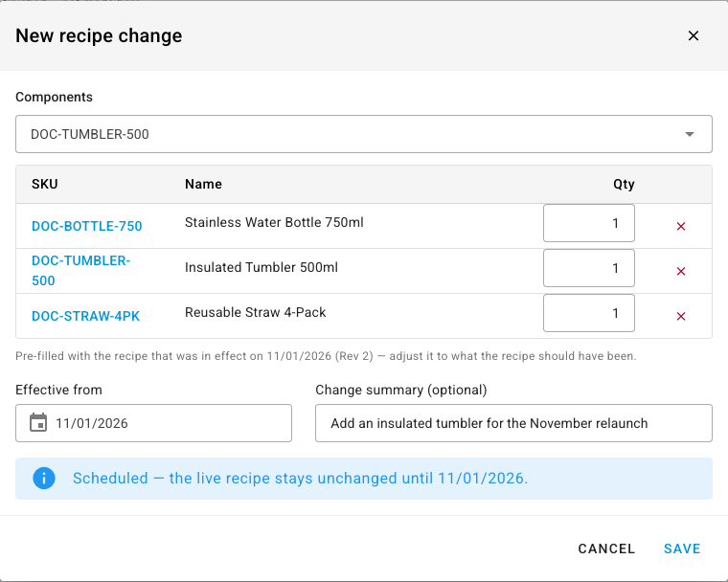Remove the DOC-BOTTLE-750 component row
This screenshot has height=582, width=728.
click(x=681, y=226)
